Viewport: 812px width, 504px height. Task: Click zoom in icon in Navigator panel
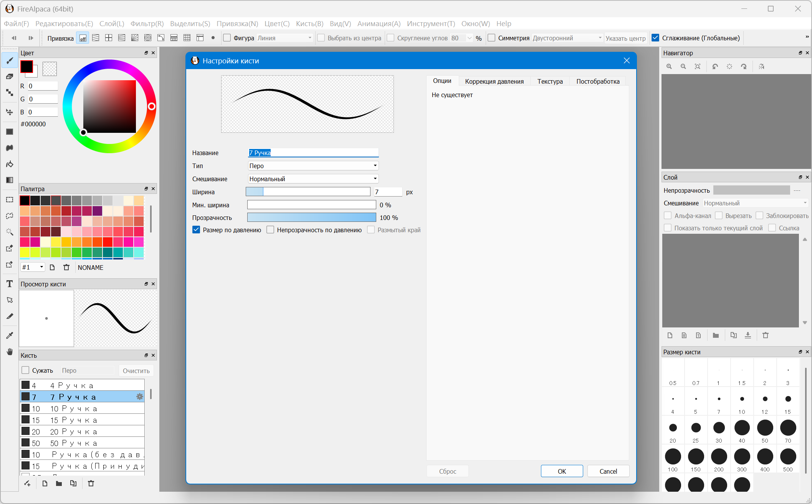coord(669,66)
